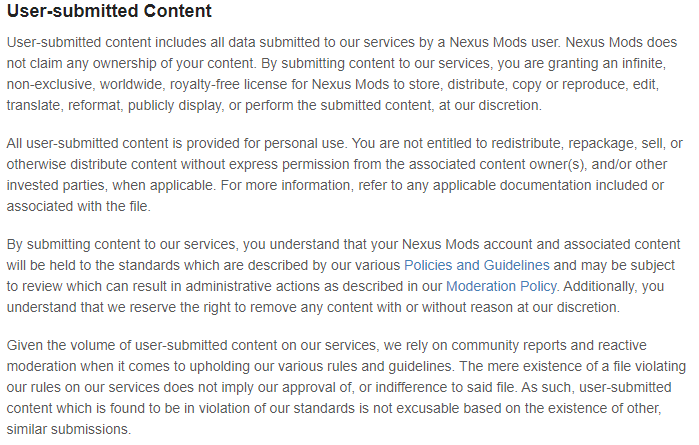699x445 pixels.
Task: Click the paragraph starting 'User-submitted content includes'
Action: pos(342,74)
